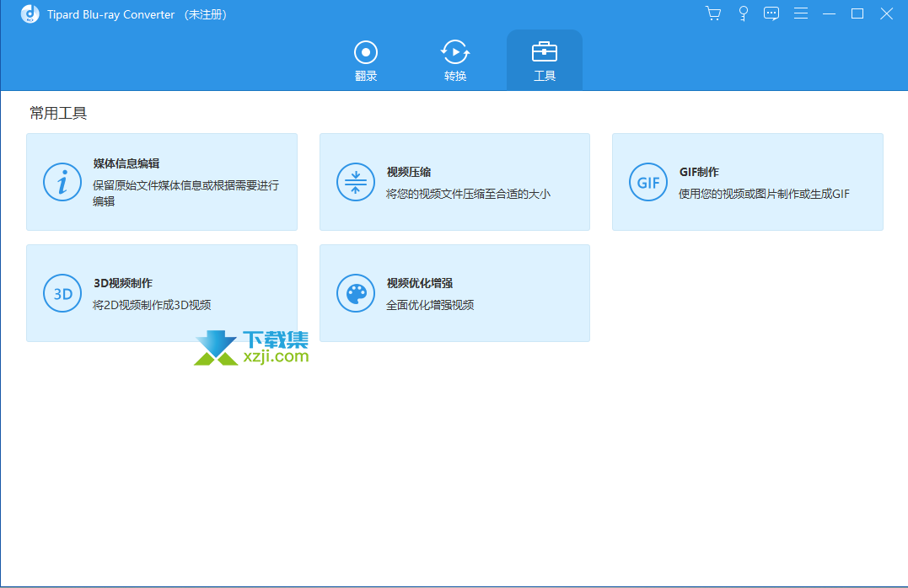Click the media info editor 'i' icon
This screenshot has height=588, width=908.
(62, 182)
